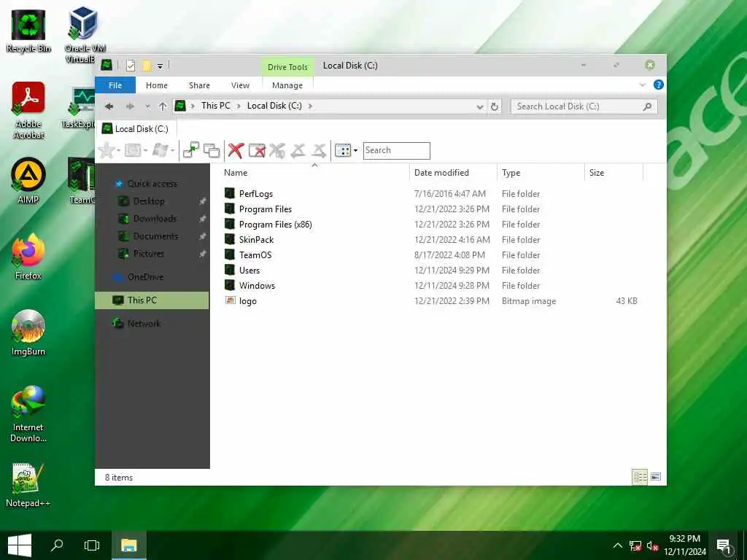This screenshot has height=560, width=747.
Task: Click the Drive Tools contextual tab header
Action: (x=287, y=66)
